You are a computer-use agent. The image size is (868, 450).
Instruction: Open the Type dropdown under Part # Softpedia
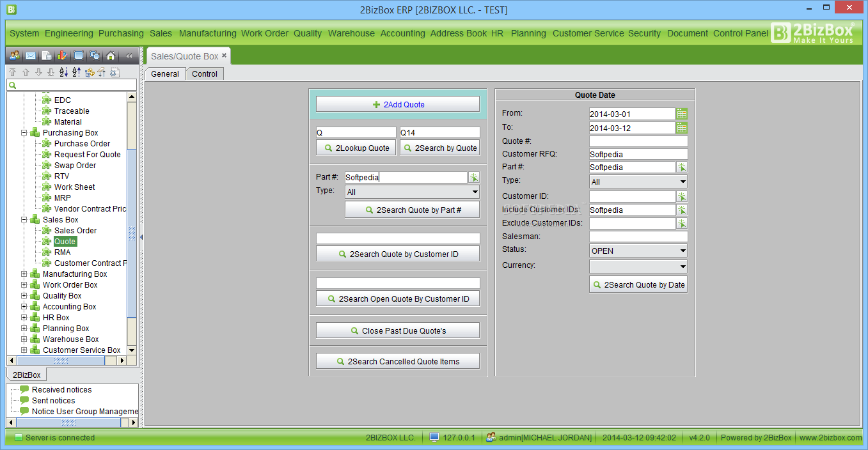(x=412, y=192)
